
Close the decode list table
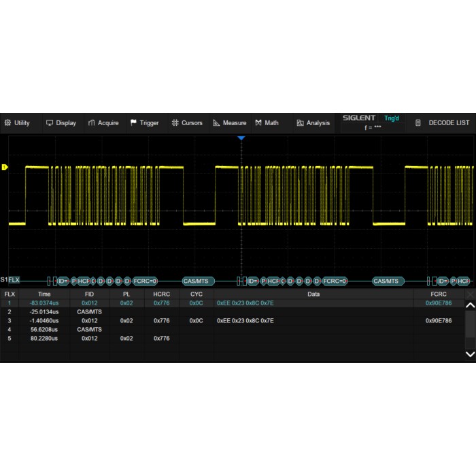469,294
